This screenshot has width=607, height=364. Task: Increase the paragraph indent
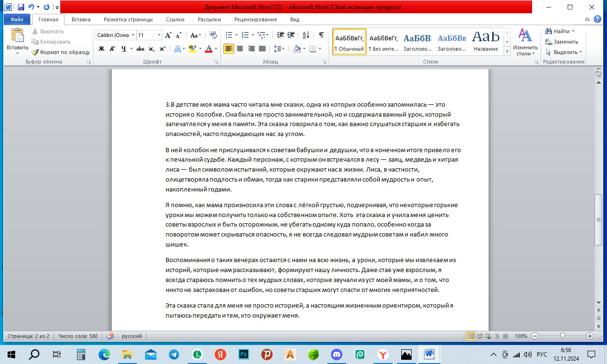tap(290, 35)
